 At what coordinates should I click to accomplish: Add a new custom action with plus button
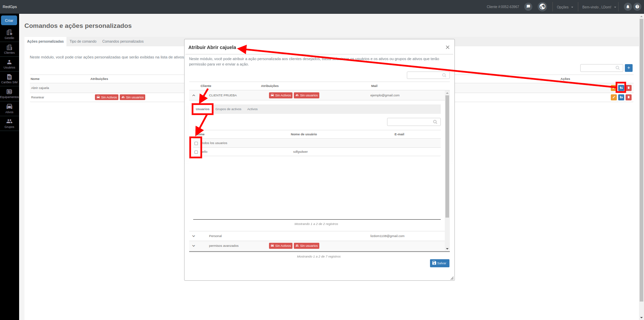629,68
